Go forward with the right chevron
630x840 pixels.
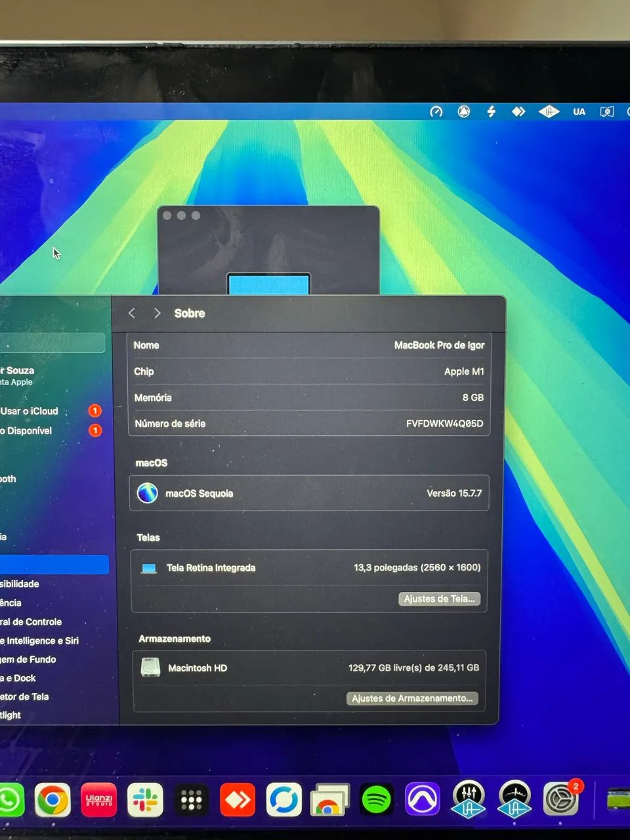click(157, 313)
